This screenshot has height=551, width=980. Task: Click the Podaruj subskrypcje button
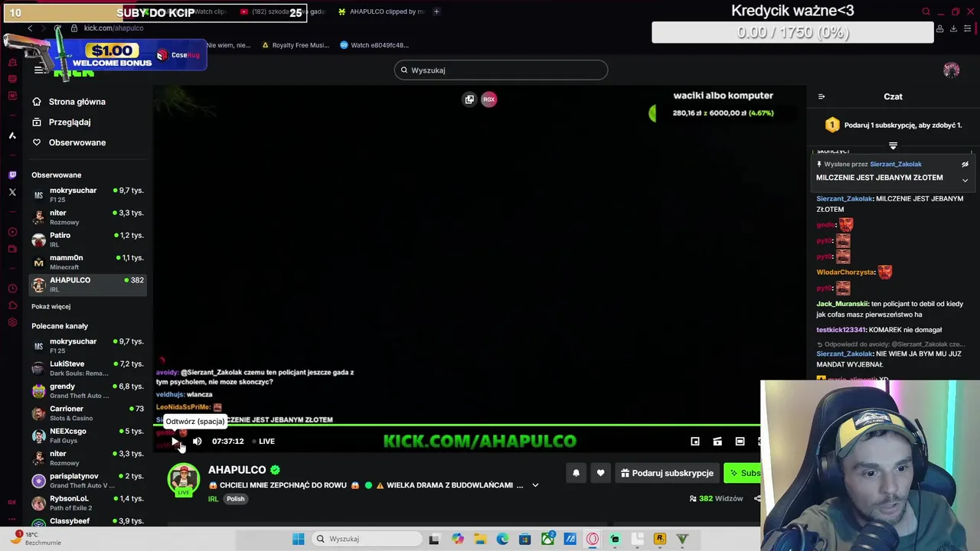[x=667, y=473]
